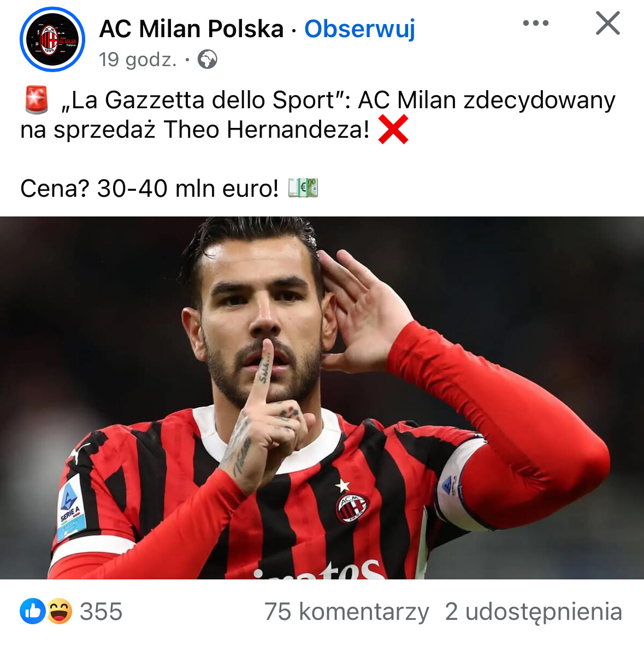Image resolution: width=644 pixels, height=645 pixels.
Task: Open the three-dot post options menu
Action: click(535, 23)
